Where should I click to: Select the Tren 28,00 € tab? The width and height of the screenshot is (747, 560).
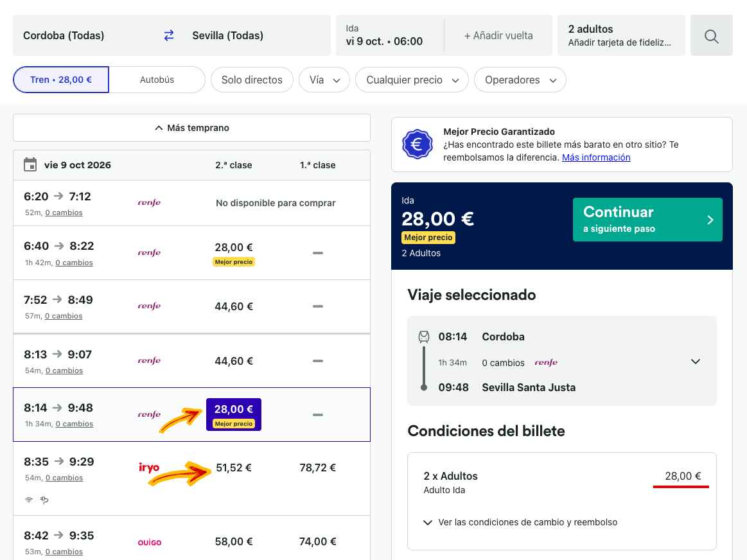[x=61, y=80]
